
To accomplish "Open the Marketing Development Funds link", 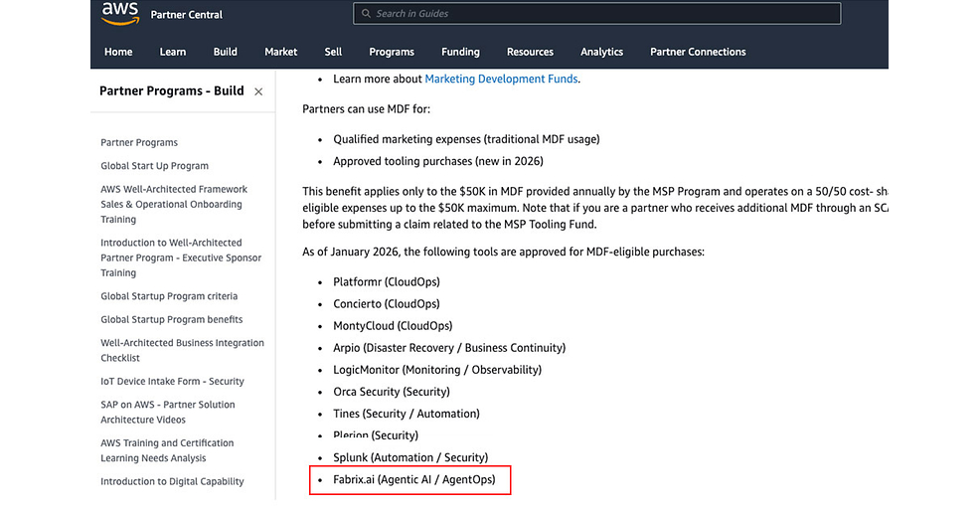I will [501, 79].
